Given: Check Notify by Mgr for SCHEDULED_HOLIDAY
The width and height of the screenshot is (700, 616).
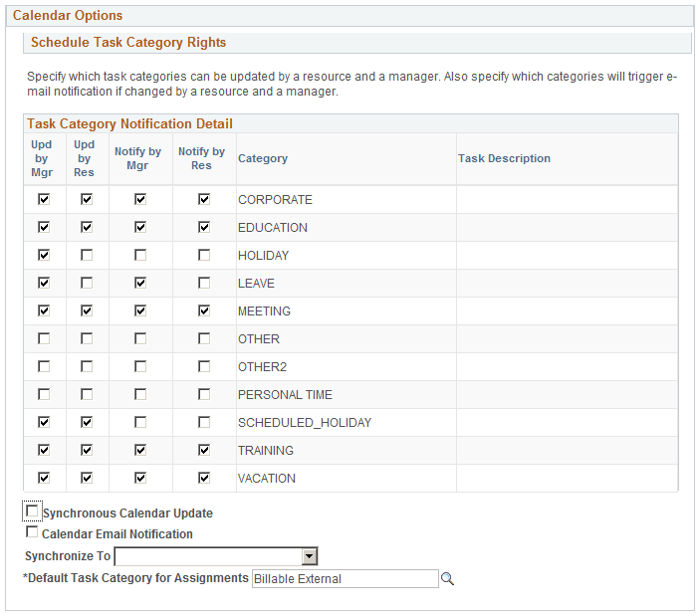Looking at the screenshot, I should (x=140, y=422).
